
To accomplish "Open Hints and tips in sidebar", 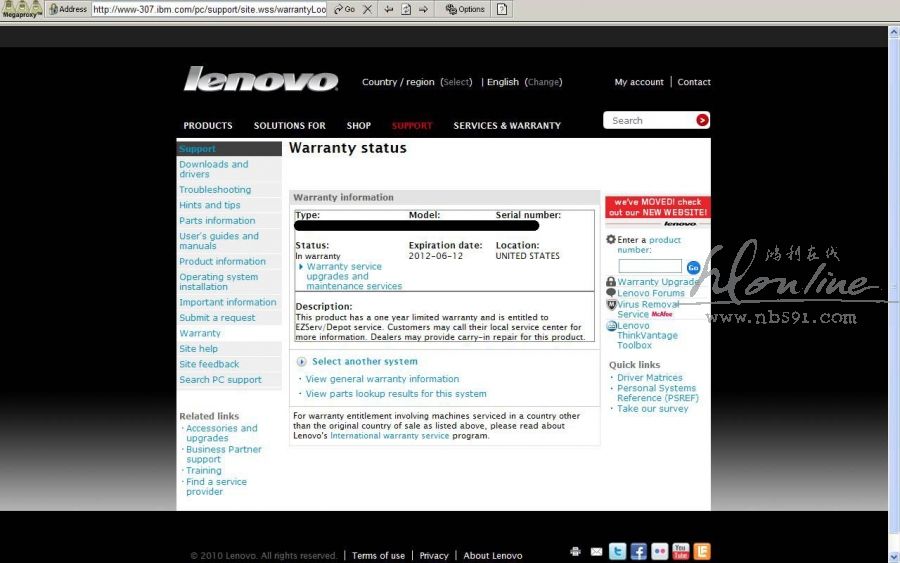I will pyautogui.click(x=210, y=205).
